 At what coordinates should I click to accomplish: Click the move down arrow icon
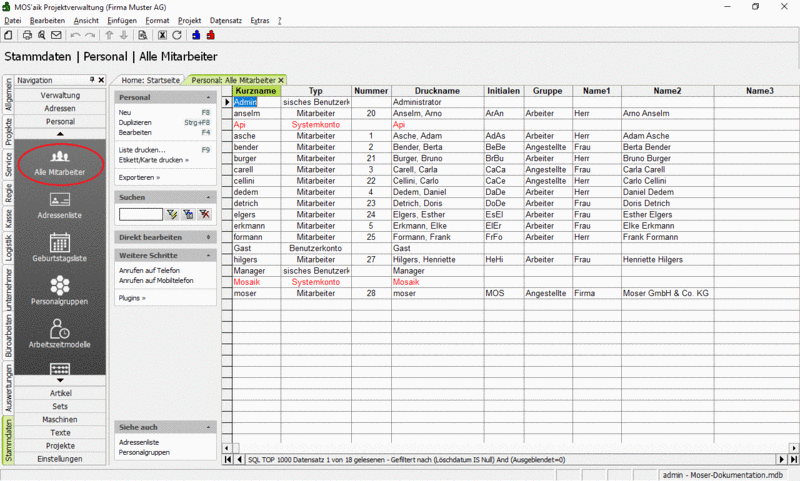point(123,35)
